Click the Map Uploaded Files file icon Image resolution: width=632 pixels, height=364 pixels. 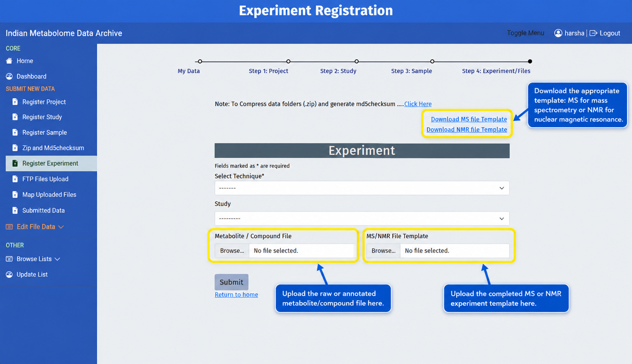[x=15, y=195]
